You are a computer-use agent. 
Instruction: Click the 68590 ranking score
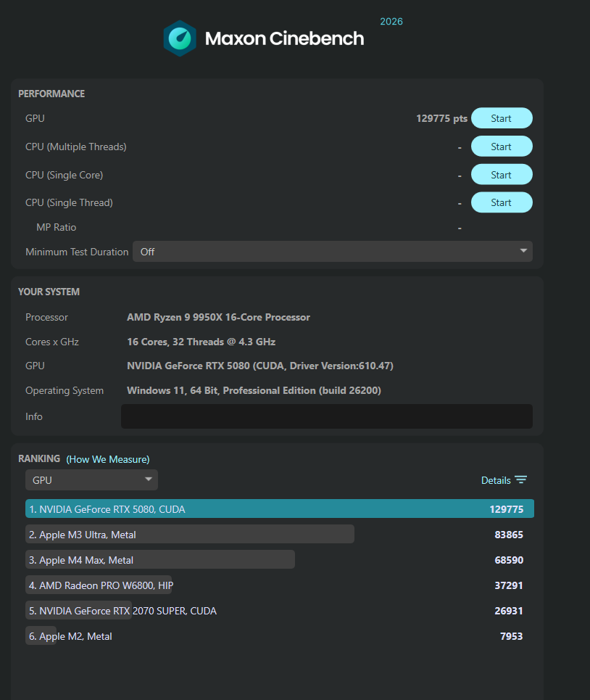tap(509, 560)
